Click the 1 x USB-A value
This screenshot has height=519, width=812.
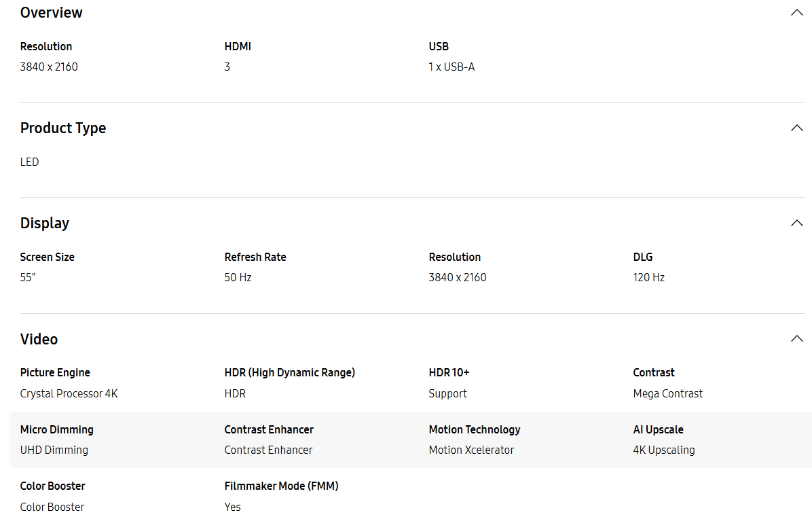click(451, 67)
